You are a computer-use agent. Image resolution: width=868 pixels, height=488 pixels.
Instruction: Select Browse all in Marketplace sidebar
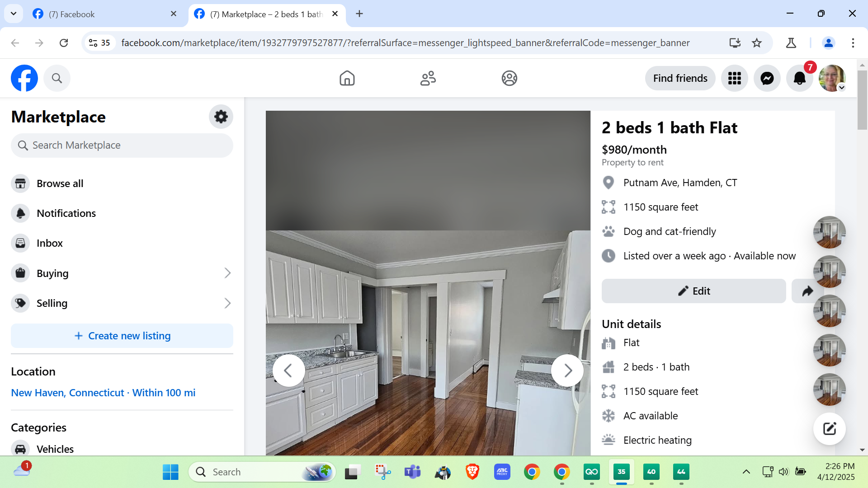coord(122,183)
